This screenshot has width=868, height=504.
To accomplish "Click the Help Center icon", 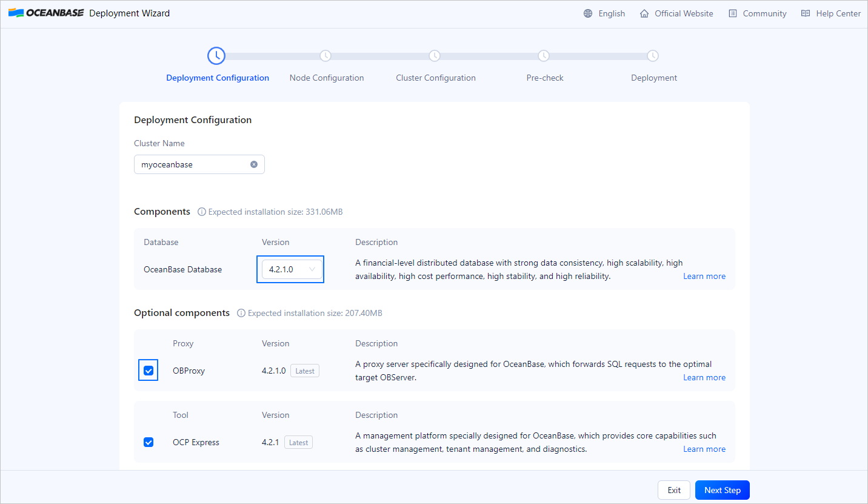I will pyautogui.click(x=806, y=13).
